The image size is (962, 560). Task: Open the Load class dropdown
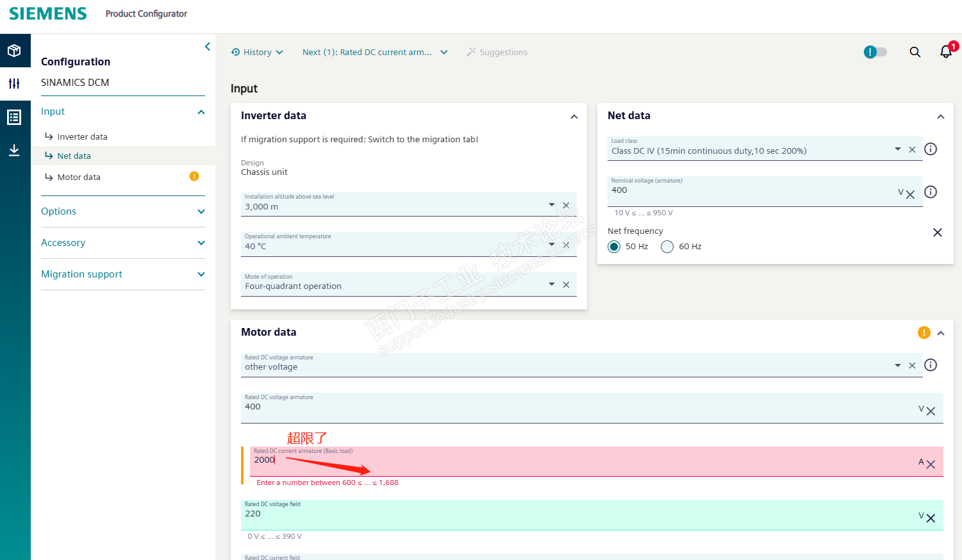point(898,149)
